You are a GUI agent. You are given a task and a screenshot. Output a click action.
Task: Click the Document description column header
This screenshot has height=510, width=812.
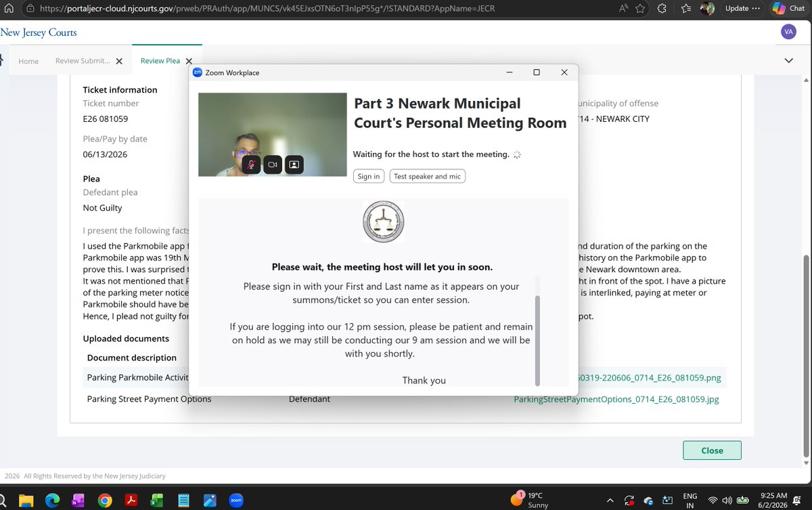(132, 358)
